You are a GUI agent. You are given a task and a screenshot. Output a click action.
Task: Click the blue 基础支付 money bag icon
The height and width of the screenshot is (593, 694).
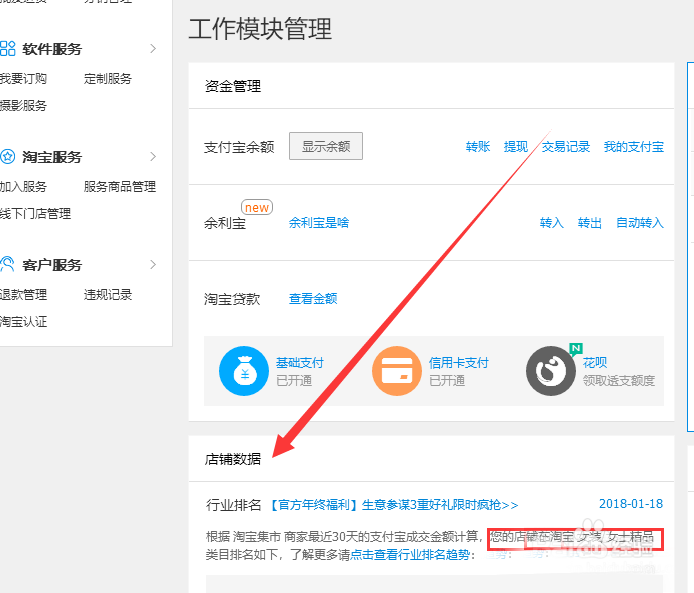pos(244,371)
